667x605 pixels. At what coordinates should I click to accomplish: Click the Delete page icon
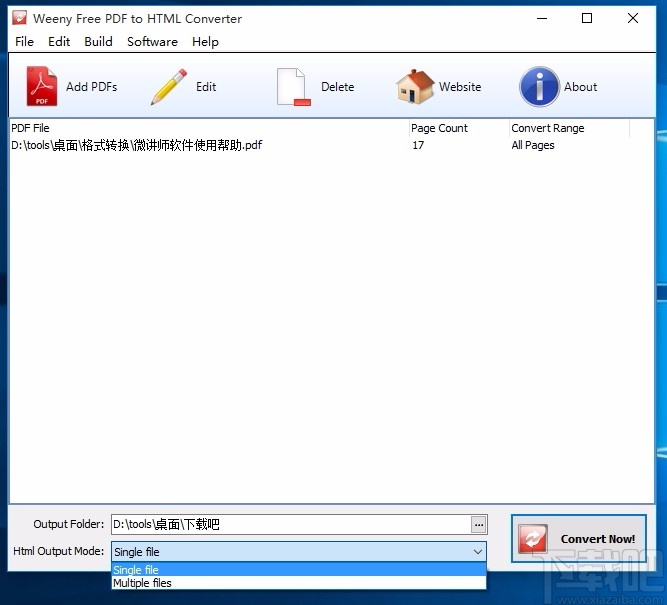point(294,87)
